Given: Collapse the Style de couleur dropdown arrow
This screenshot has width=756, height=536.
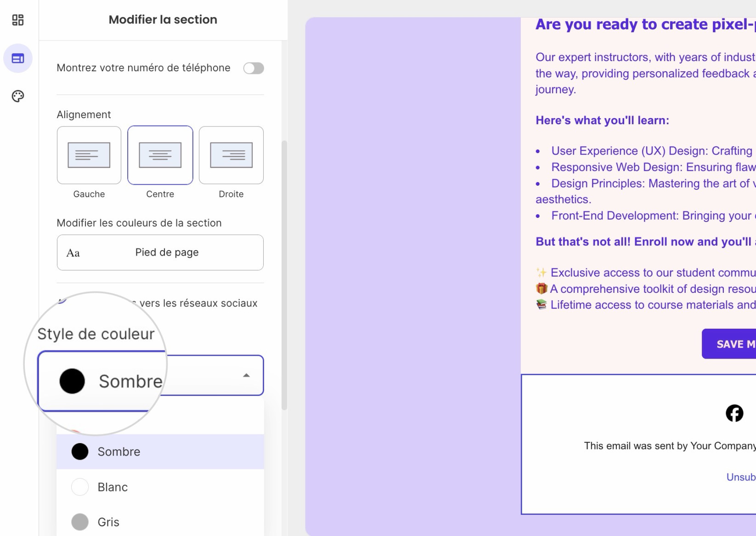Looking at the screenshot, I should pyautogui.click(x=247, y=375).
